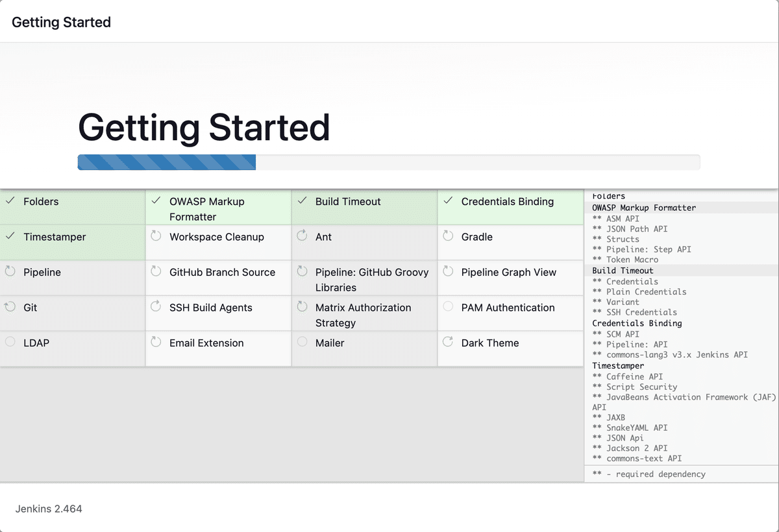779x532 pixels.
Task: Click the 'Folders' plugin name
Action: (x=41, y=202)
